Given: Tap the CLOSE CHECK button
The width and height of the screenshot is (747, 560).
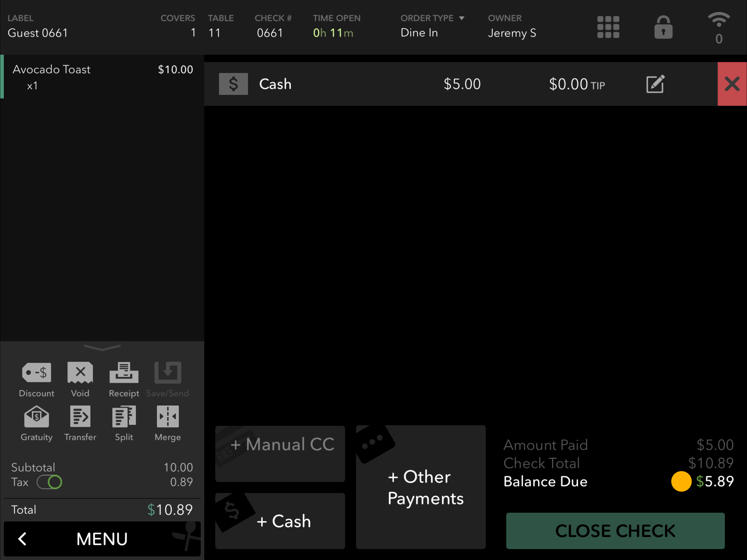Looking at the screenshot, I should [x=615, y=531].
